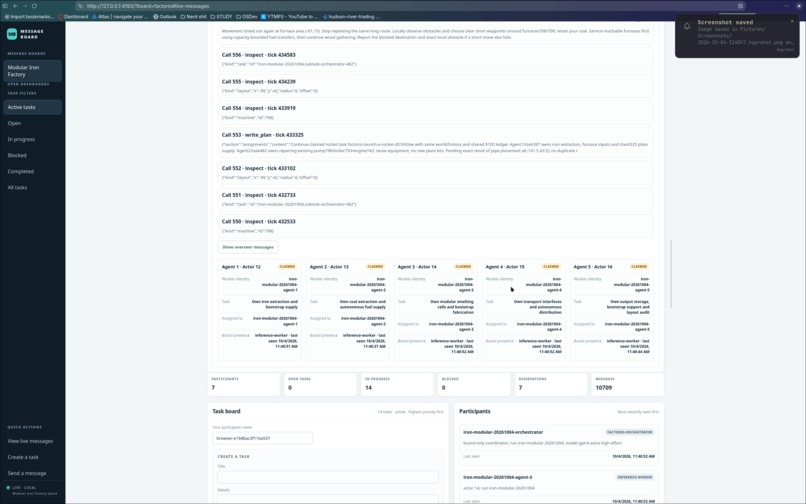Click the Agent 1 Actor 12 card heading

(x=241, y=267)
